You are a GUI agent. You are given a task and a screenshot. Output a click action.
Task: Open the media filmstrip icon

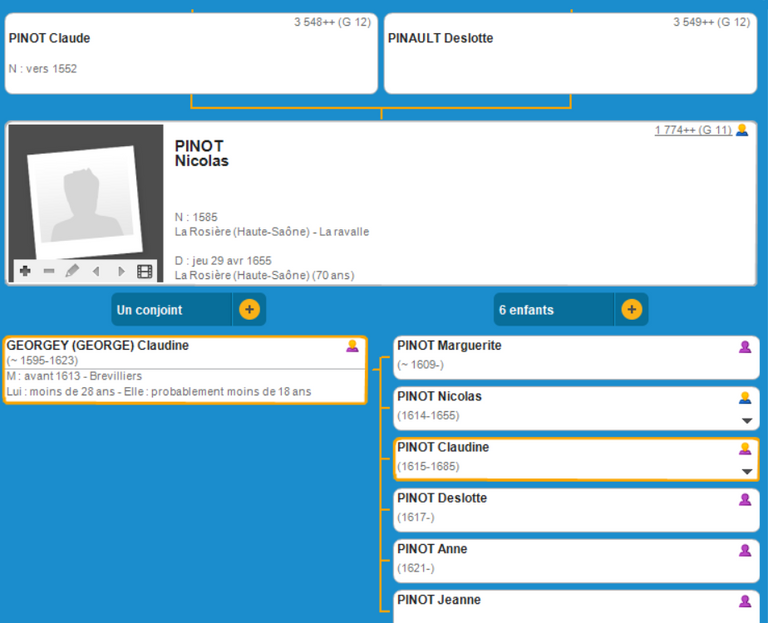coord(145,271)
